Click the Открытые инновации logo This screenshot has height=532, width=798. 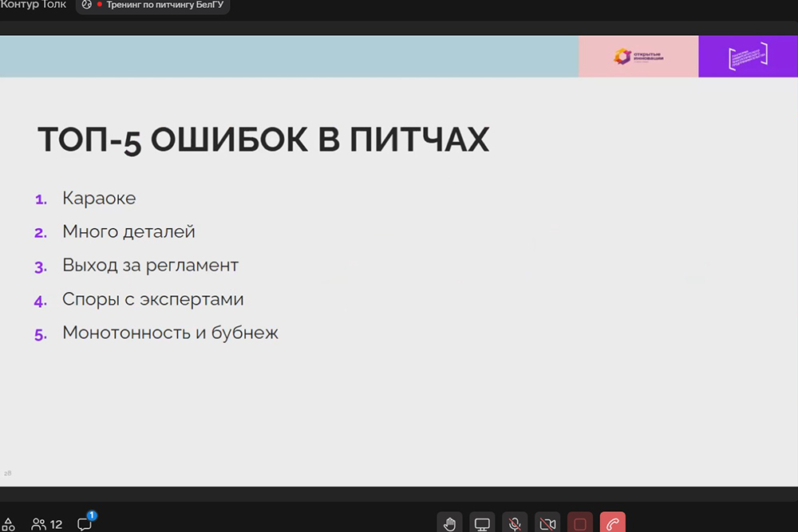coord(638,57)
